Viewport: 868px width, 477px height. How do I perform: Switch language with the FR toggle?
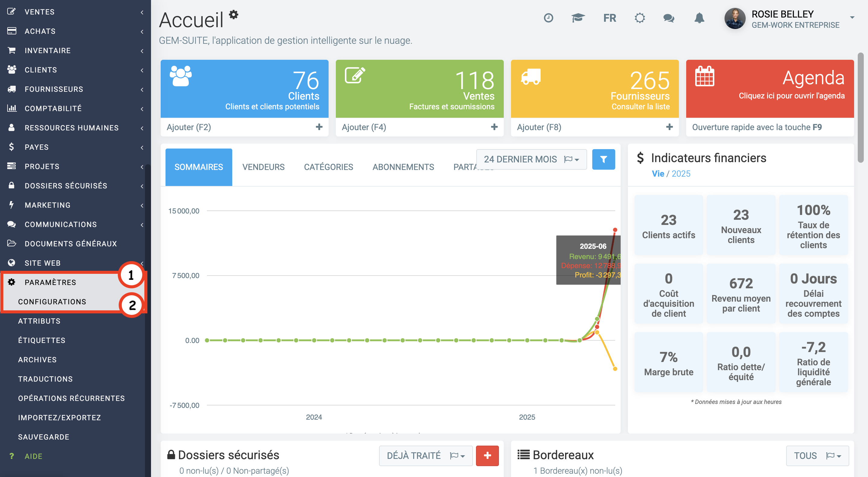609,18
